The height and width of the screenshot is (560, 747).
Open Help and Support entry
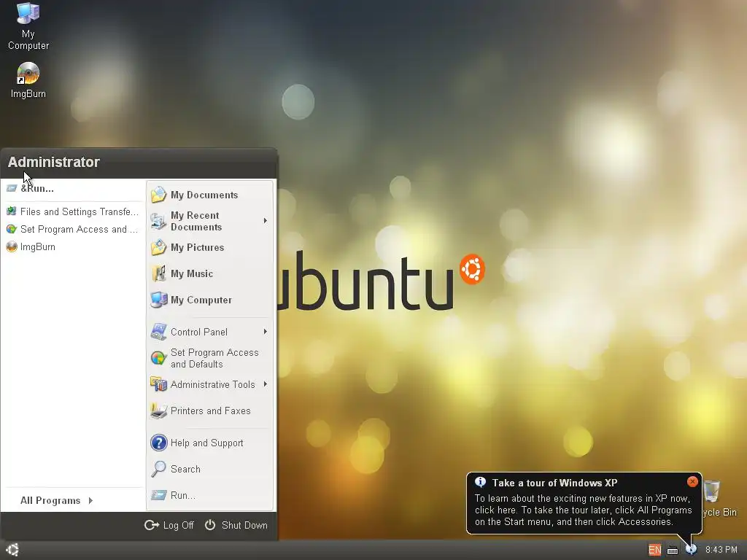click(x=209, y=443)
